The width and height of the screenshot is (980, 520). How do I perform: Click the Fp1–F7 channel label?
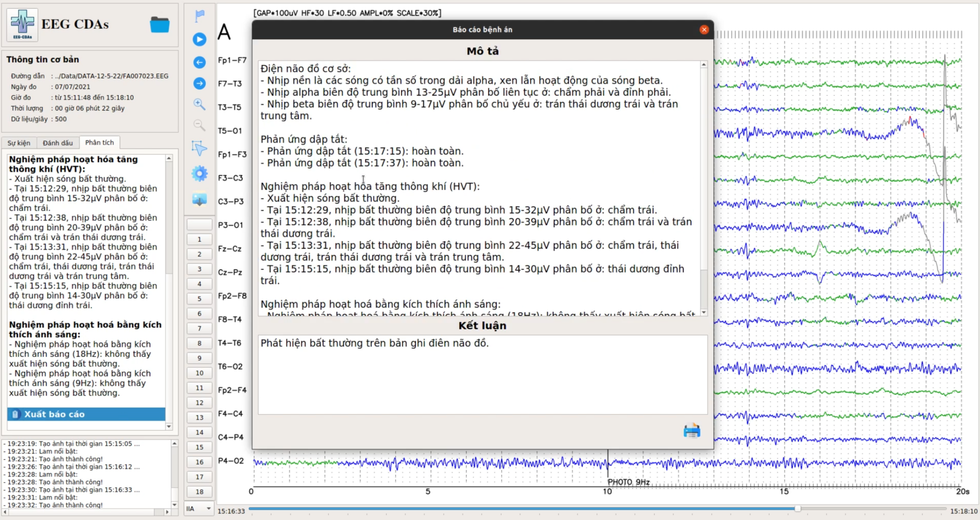[232, 60]
